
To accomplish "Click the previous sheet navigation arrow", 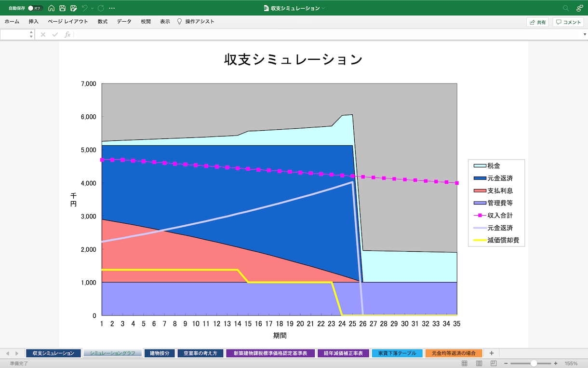I will point(7,354).
